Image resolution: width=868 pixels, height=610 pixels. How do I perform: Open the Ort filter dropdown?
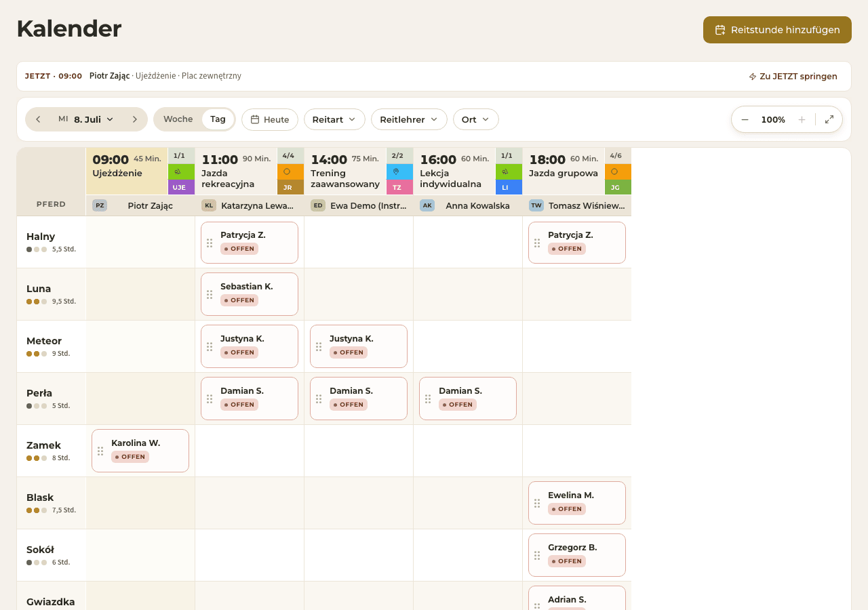coord(476,119)
